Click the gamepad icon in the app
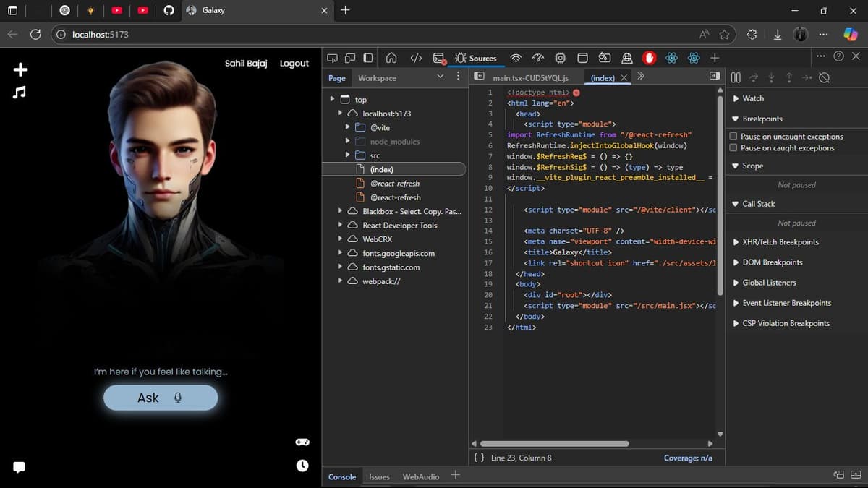 (302, 442)
